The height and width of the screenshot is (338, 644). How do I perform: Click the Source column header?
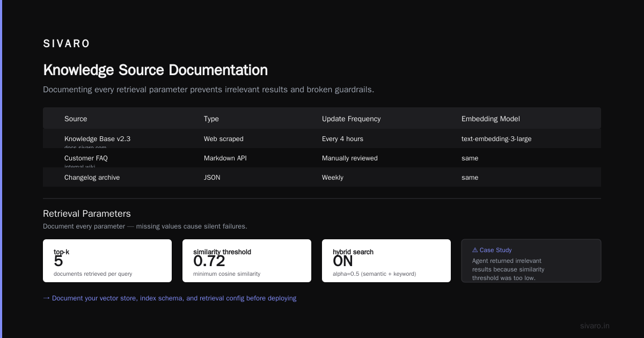coord(76,119)
